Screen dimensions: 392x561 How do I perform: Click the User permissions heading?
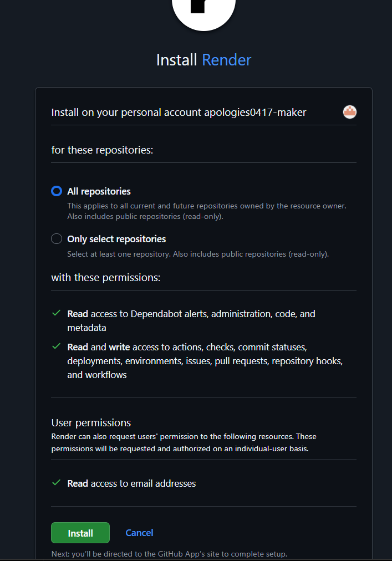[x=91, y=423]
